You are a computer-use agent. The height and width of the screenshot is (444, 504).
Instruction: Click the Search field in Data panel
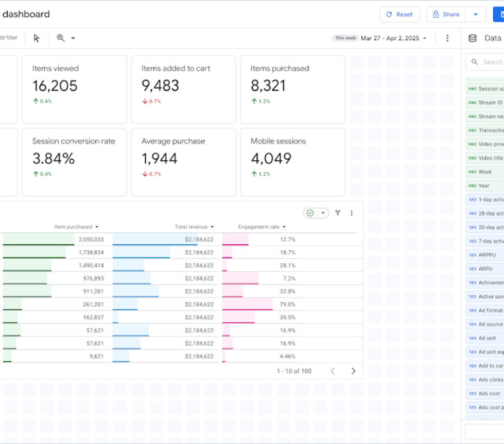click(485, 62)
